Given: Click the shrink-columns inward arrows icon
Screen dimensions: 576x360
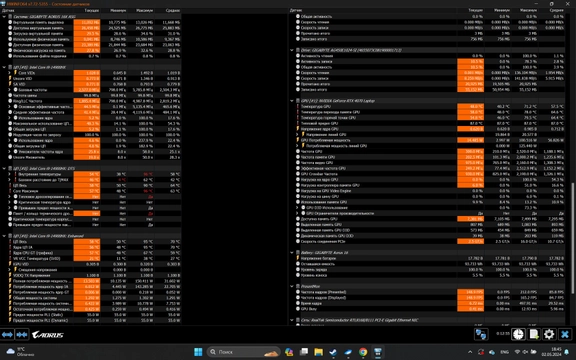Looking at the screenshot, I should click(x=22, y=334).
